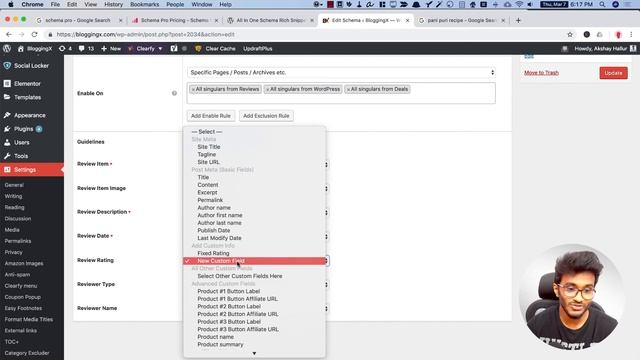Choose Publish Date option
Viewport: 640px width, 360px height.
tap(254, 231)
